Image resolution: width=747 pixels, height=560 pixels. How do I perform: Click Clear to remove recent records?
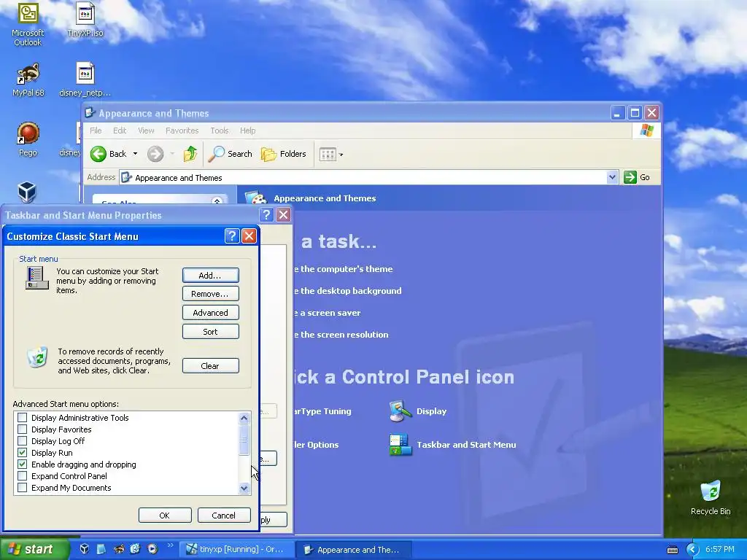pyautogui.click(x=211, y=366)
